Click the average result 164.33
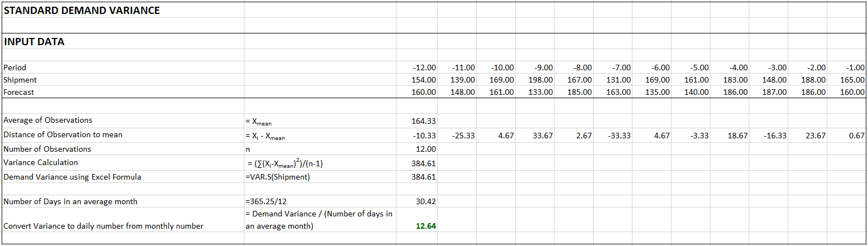Viewport: 868px width, 246px height. [x=424, y=120]
